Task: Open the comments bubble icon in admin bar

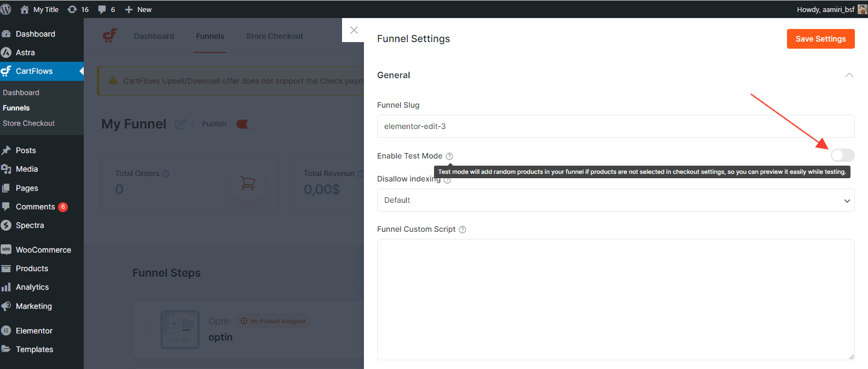Action: [x=102, y=9]
